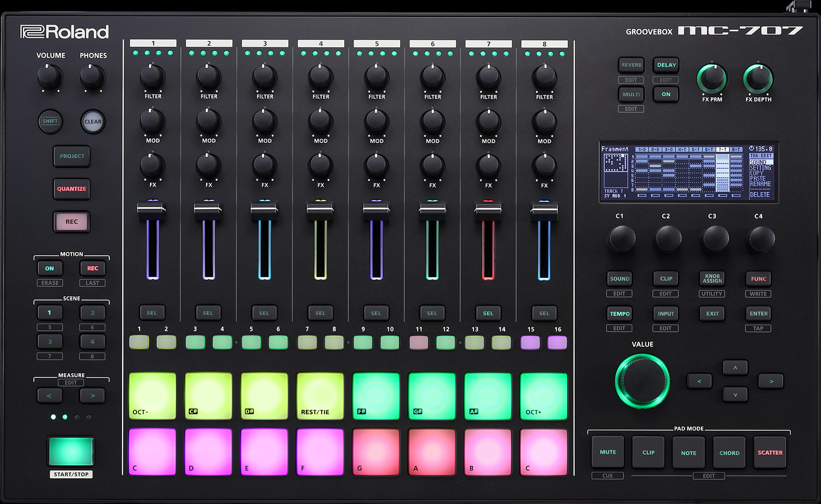Toggle the SEL button on track 1
Image resolution: width=821 pixels, height=504 pixels.
point(152,313)
